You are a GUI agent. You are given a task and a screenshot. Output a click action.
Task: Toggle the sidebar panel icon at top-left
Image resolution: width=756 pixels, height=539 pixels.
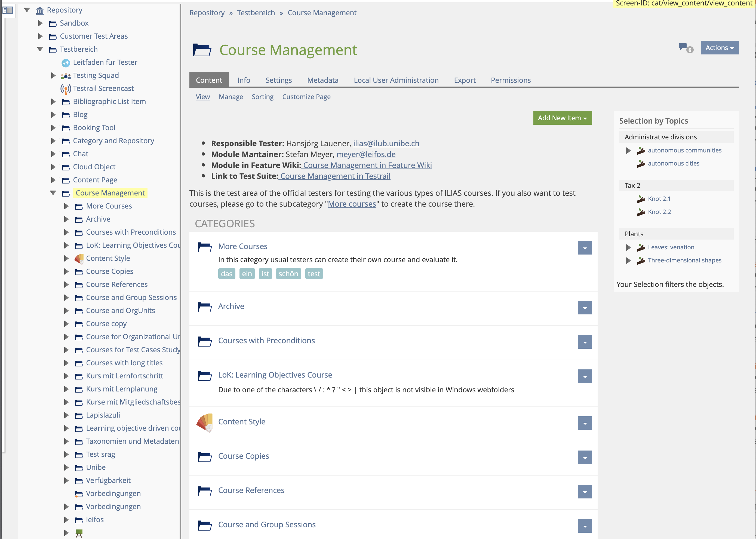click(x=8, y=10)
